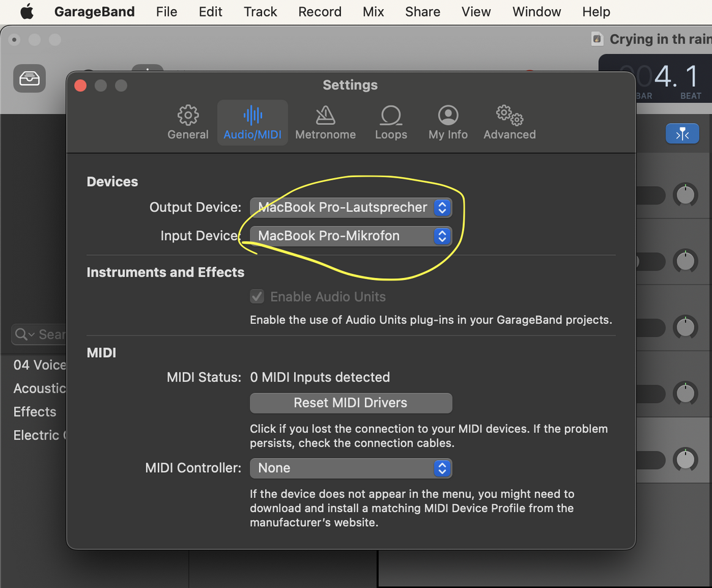
Task: Click the Reset MIDI Drivers button
Action: (x=351, y=403)
